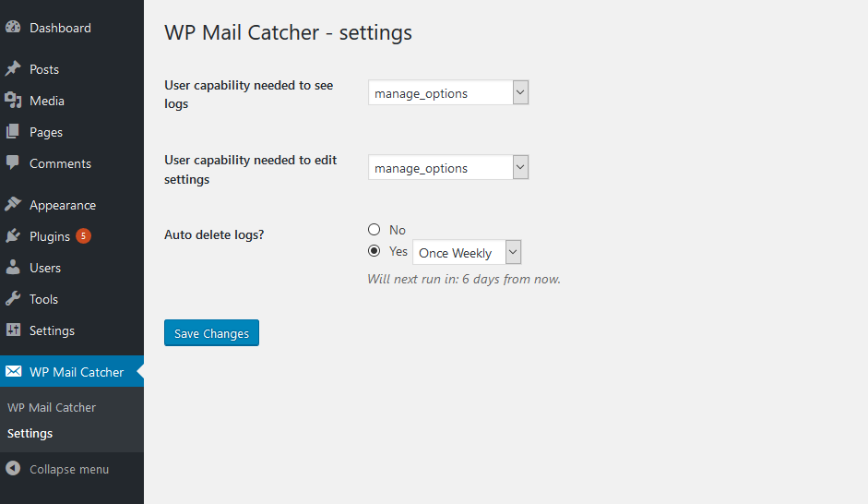Click the WP Mail Catcher envelope icon
The width and height of the screenshot is (868, 504).
coord(13,371)
